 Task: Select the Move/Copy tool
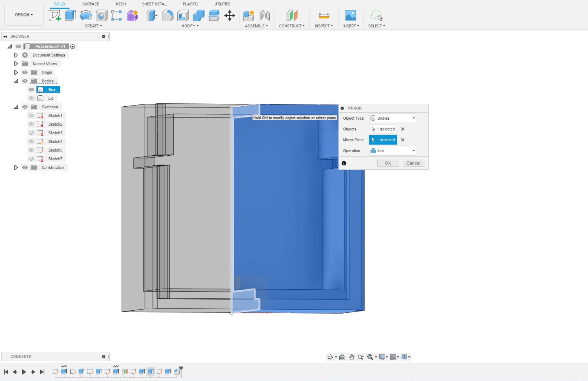230,16
